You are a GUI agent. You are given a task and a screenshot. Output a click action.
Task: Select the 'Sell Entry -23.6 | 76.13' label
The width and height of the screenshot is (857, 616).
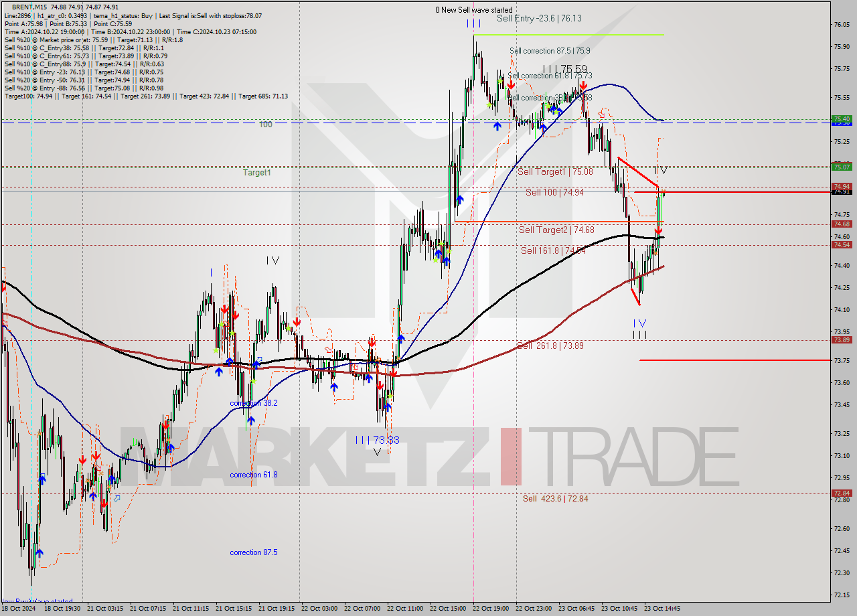click(539, 19)
